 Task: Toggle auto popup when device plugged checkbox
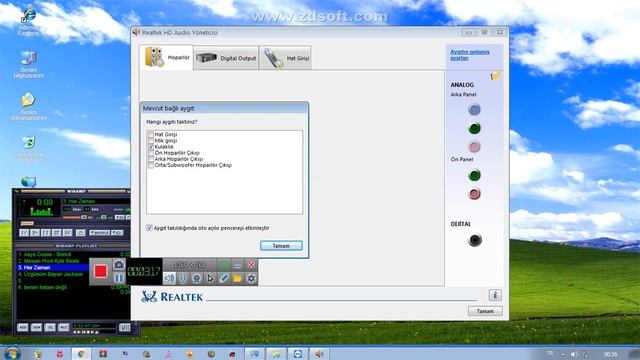(x=149, y=228)
